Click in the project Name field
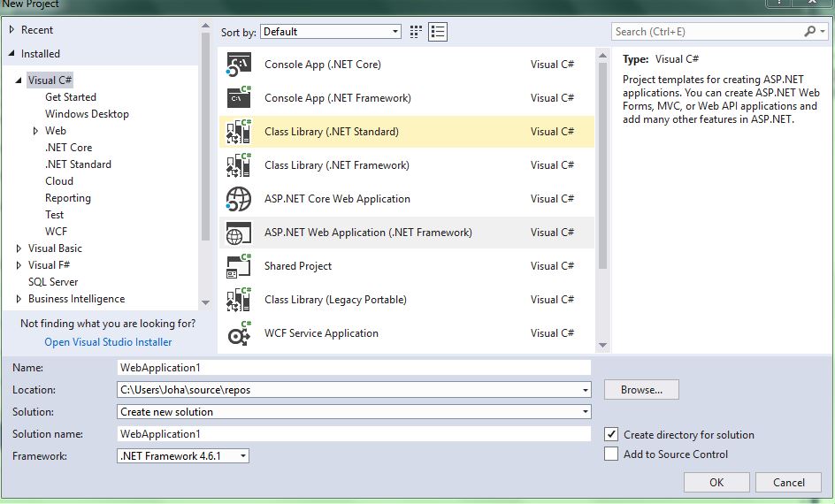 [x=354, y=367]
